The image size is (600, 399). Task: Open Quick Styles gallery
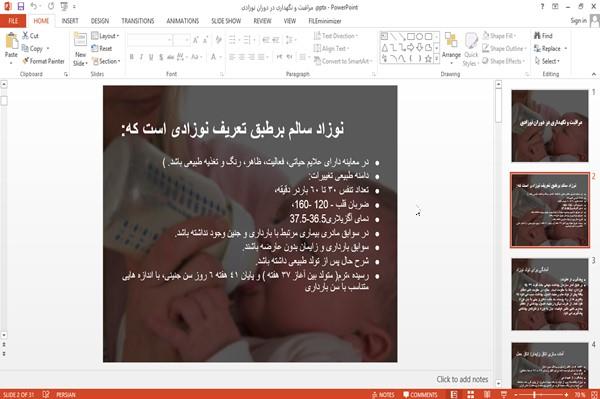471,50
